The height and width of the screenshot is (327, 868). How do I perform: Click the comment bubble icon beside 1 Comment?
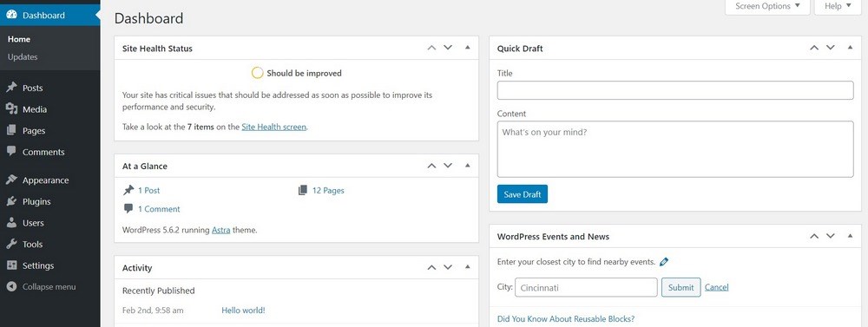[128, 208]
